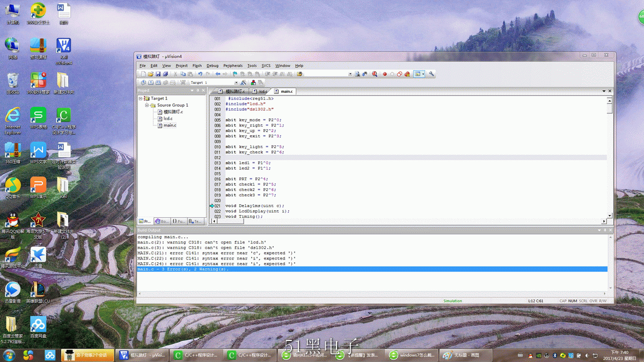Open Target Options magic wand icon
Viewport: 644px width, 362px height.
[243, 83]
